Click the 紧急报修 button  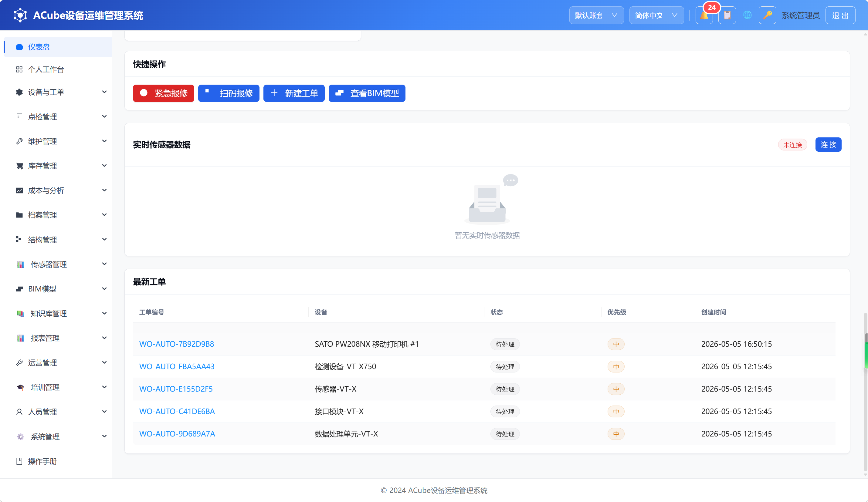[x=163, y=93]
